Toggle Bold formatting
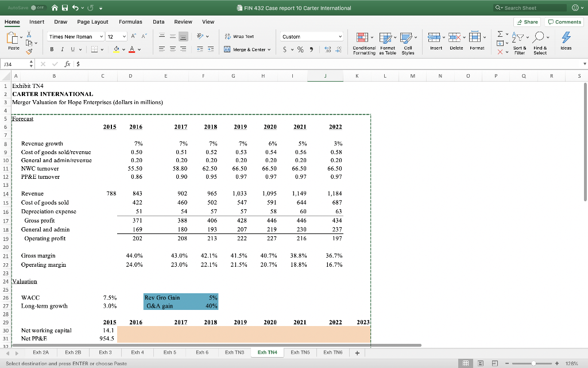 [x=52, y=49]
